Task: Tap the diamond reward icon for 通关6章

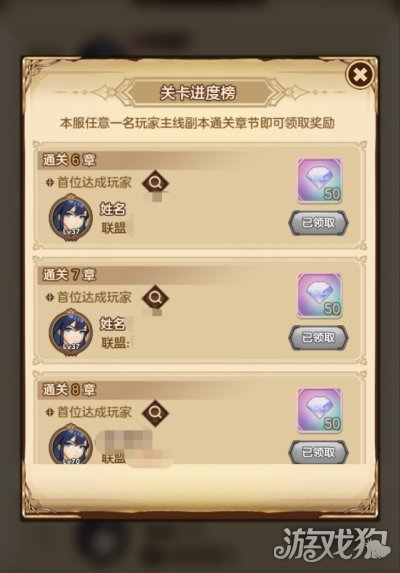Action: point(319,181)
